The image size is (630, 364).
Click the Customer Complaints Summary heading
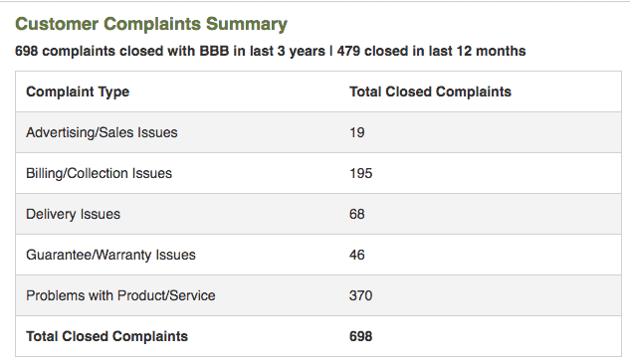pyautogui.click(x=151, y=25)
